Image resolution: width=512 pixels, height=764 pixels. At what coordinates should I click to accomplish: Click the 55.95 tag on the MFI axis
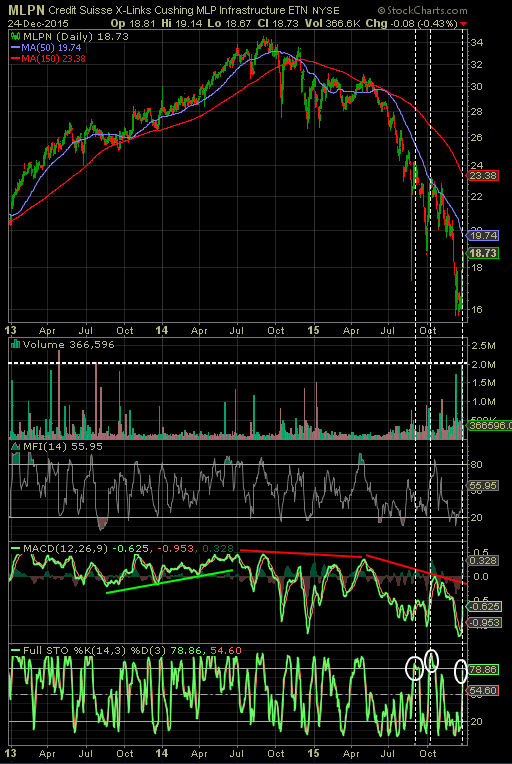[484, 485]
